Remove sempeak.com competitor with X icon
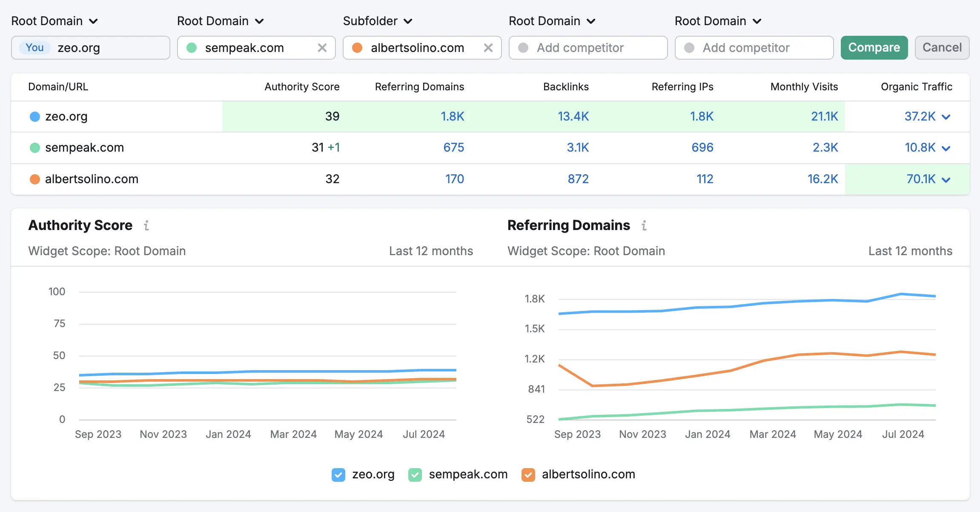This screenshot has width=980, height=512. pyautogui.click(x=322, y=48)
